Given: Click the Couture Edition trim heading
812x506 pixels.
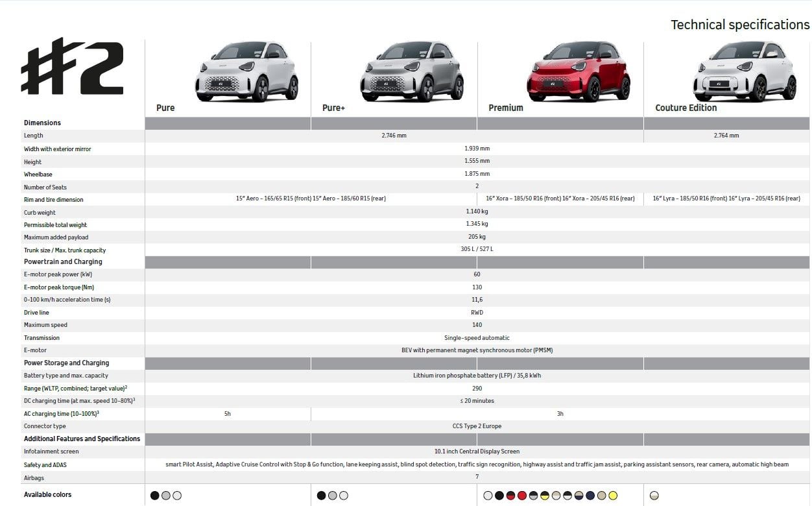Looking at the screenshot, I should 686,108.
